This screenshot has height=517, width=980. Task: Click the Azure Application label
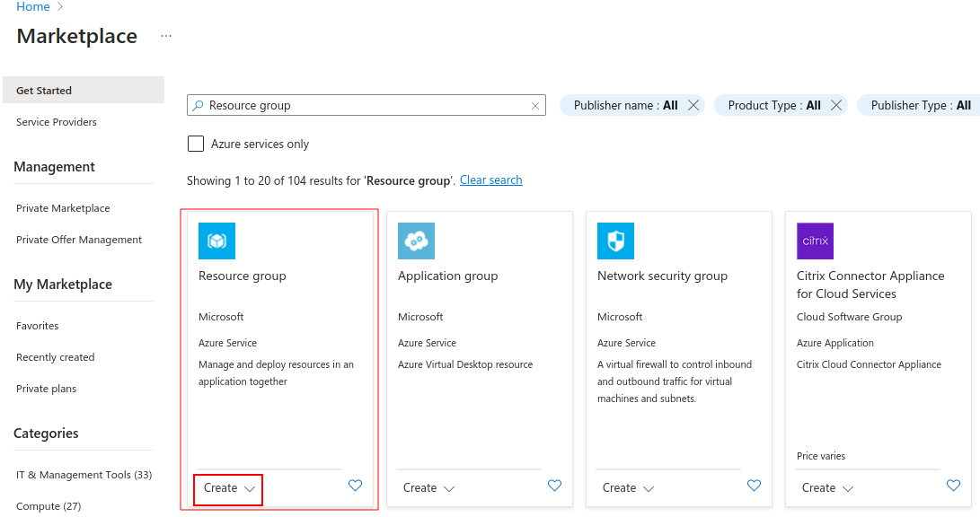835,344
